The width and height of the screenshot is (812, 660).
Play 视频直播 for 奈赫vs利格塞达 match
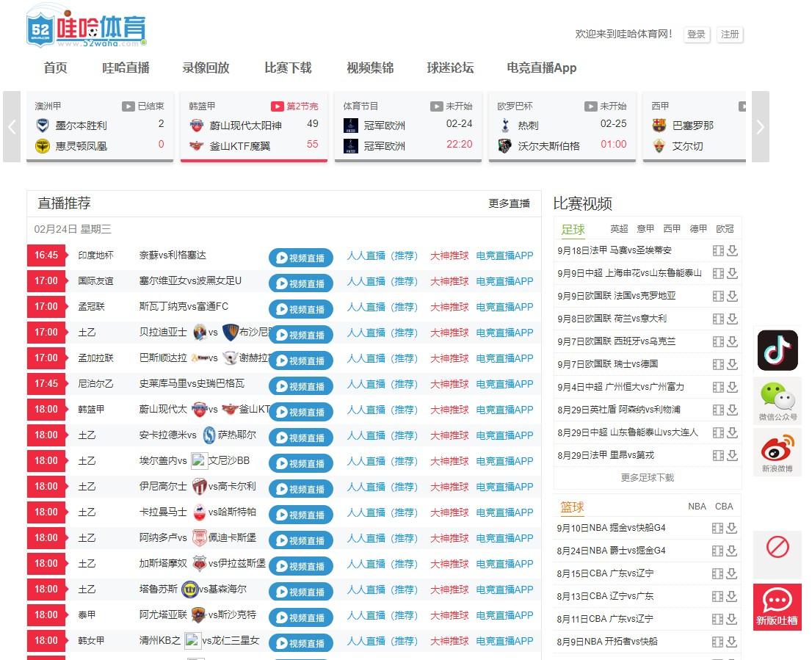tap(300, 258)
